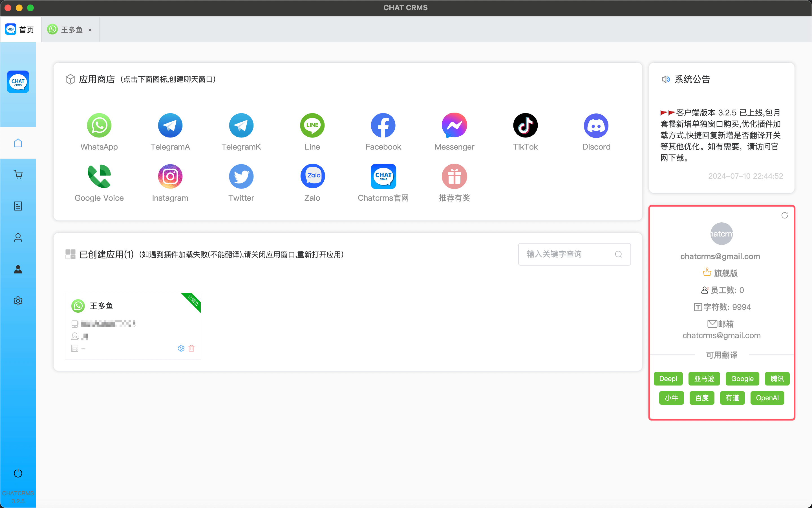Viewport: 812px width, 508px height.
Task: Click the bold chatcrms@gmail.com account name
Action: pos(720,256)
